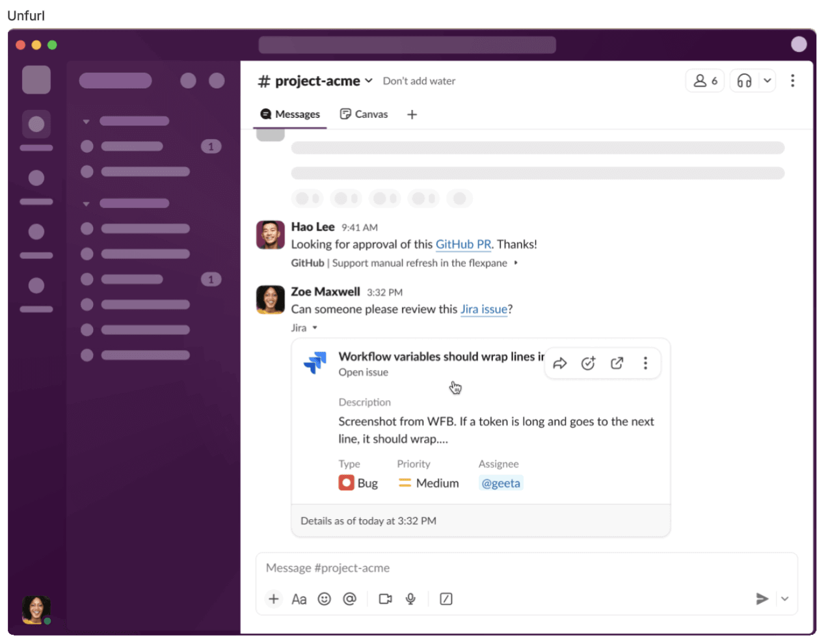Click the open-in-new-window icon on Jira card
The height and width of the screenshot is (644, 826).
coord(617,364)
